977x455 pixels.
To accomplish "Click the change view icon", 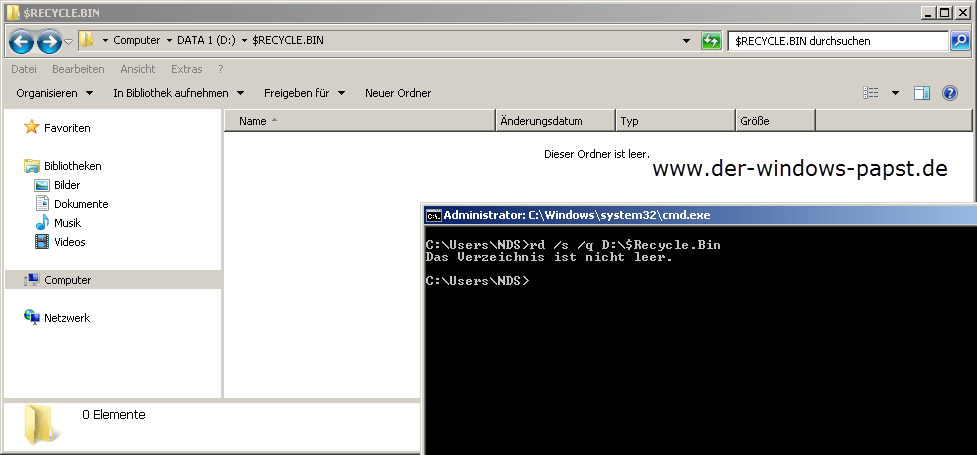I will coord(871,93).
